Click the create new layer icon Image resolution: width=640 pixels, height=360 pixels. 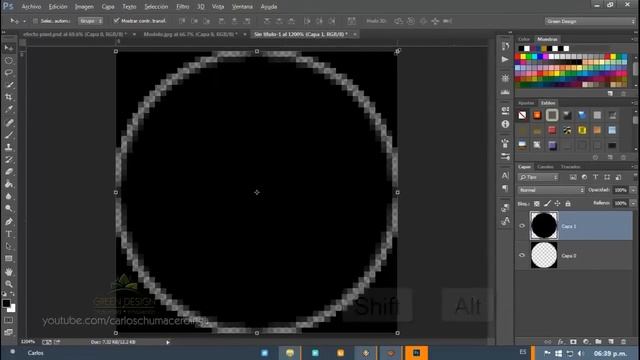pos(611,342)
